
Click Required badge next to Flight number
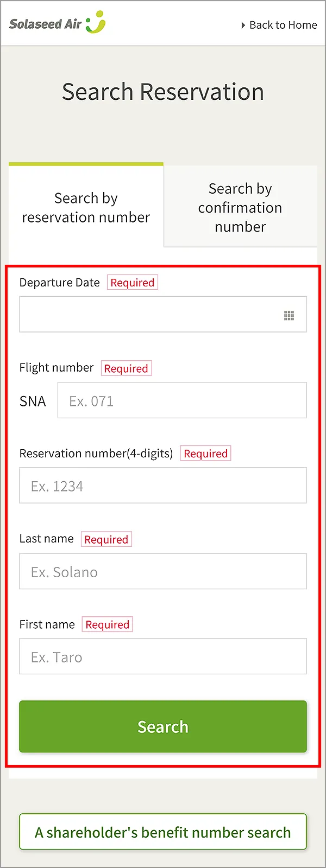pos(126,368)
